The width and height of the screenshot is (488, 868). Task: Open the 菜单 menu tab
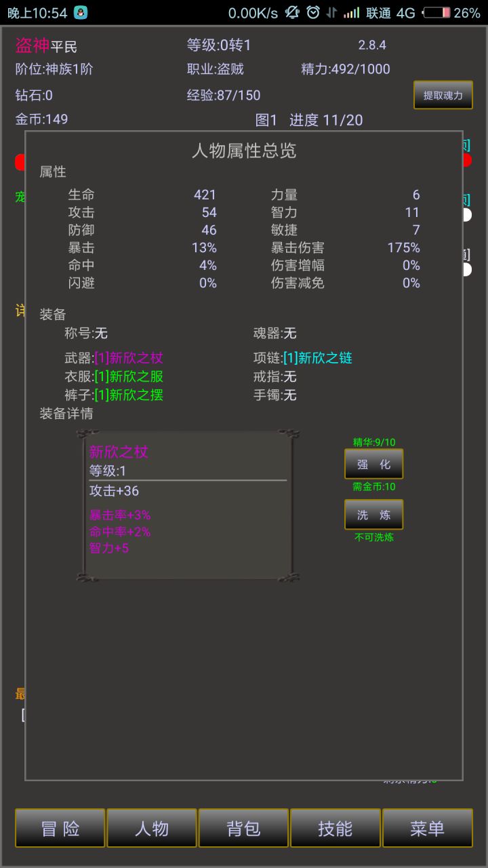click(428, 828)
